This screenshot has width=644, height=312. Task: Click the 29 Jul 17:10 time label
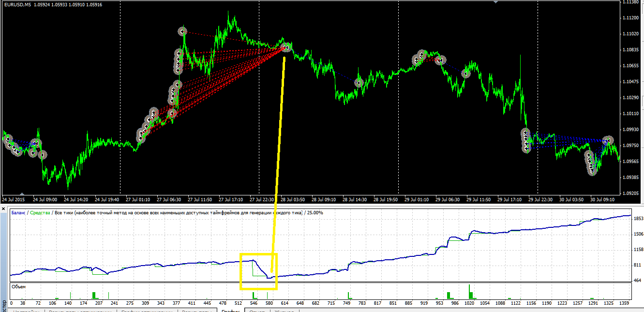[509, 199]
